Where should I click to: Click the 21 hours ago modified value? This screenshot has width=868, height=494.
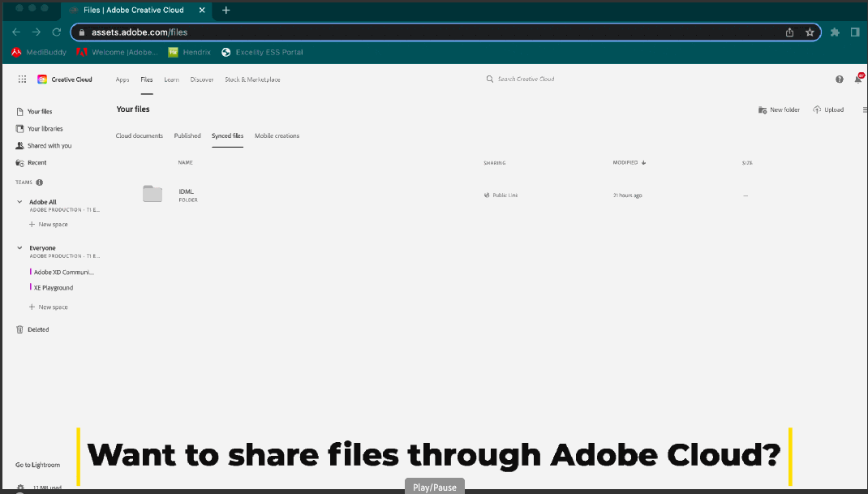(628, 195)
